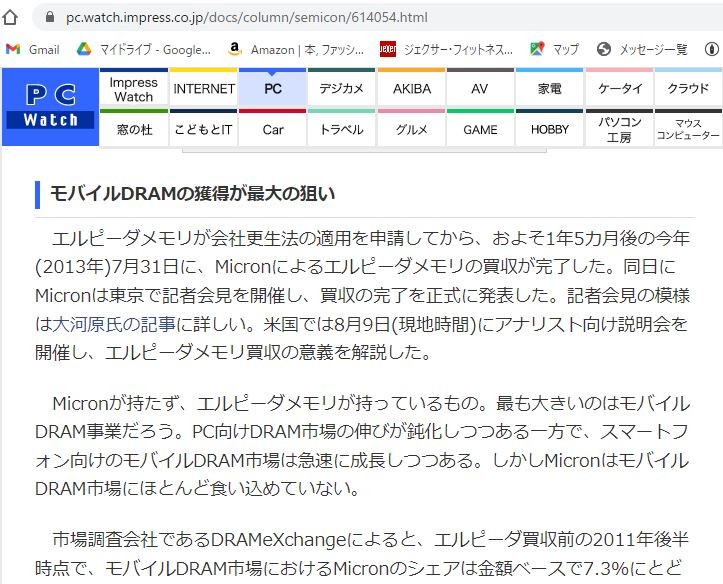The width and height of the screenshot is (723, 584).
Task: Go to 窓の杜 tab
Action: pyautogui.click(x=134, y=130)
